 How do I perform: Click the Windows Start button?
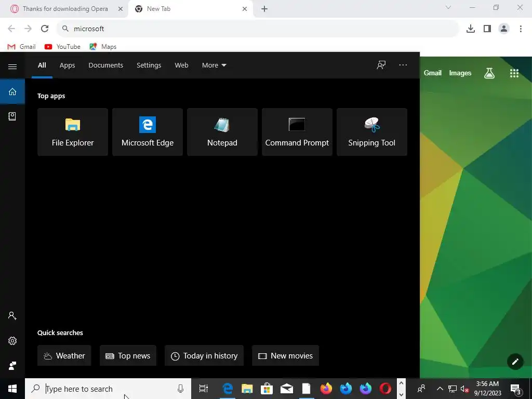(12, 389)
